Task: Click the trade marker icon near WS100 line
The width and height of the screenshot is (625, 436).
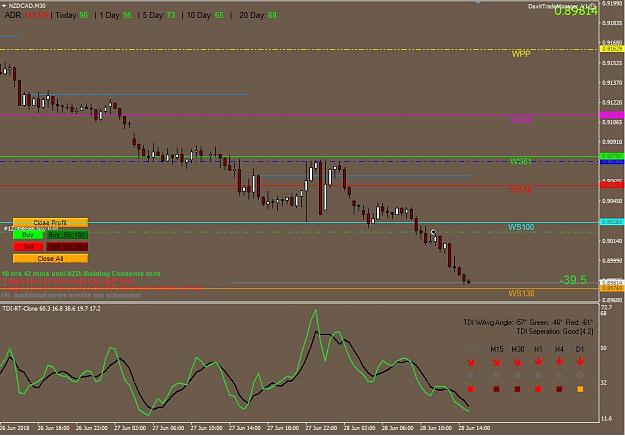Action: coord(434,232)
